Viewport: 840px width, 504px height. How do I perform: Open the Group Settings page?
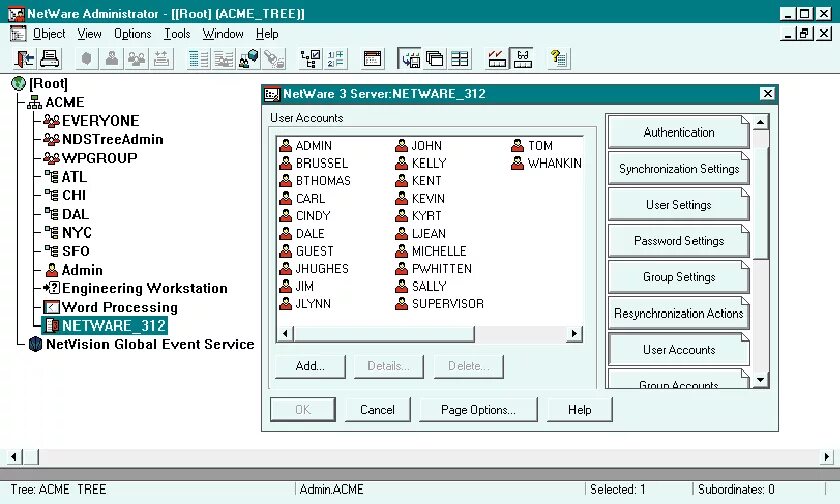679,277
